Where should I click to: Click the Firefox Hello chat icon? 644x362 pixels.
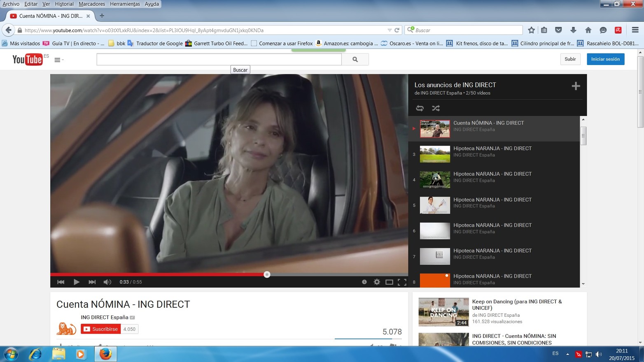(603, 30)
